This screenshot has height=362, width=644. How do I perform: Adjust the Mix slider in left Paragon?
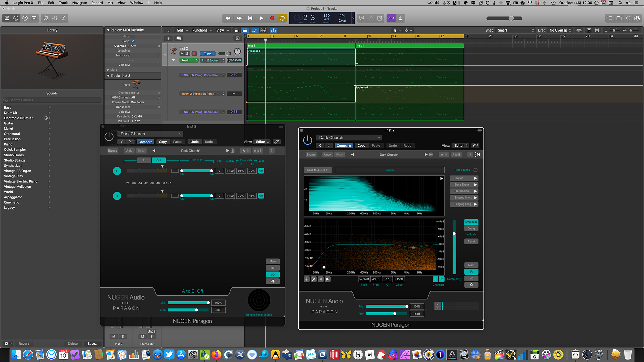189,303
